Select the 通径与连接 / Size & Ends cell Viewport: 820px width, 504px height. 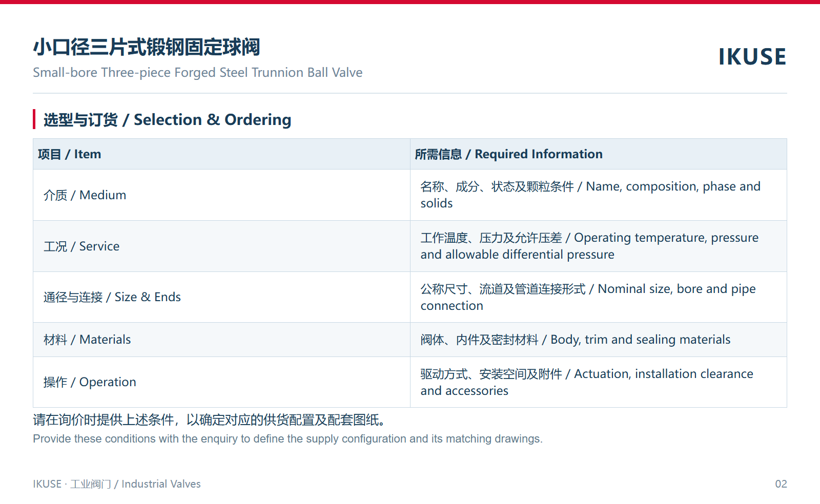click(221, 297)
